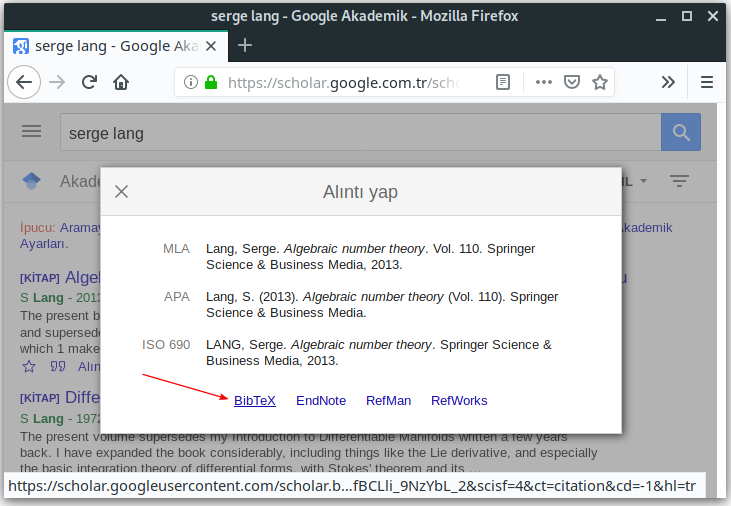Select the APA citation text
Screen dimensions: 731x506
pyautogui.click(x=382, y=305)
